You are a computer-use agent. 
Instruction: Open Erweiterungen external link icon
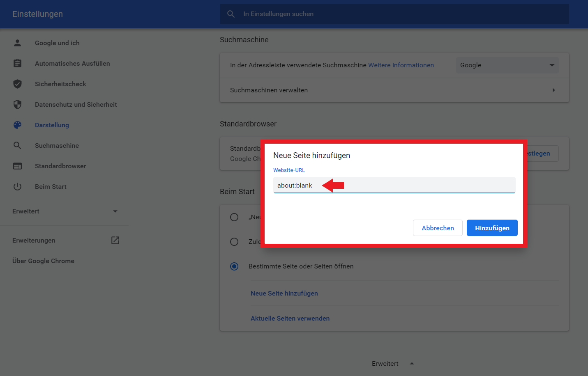tap(115, 240)
